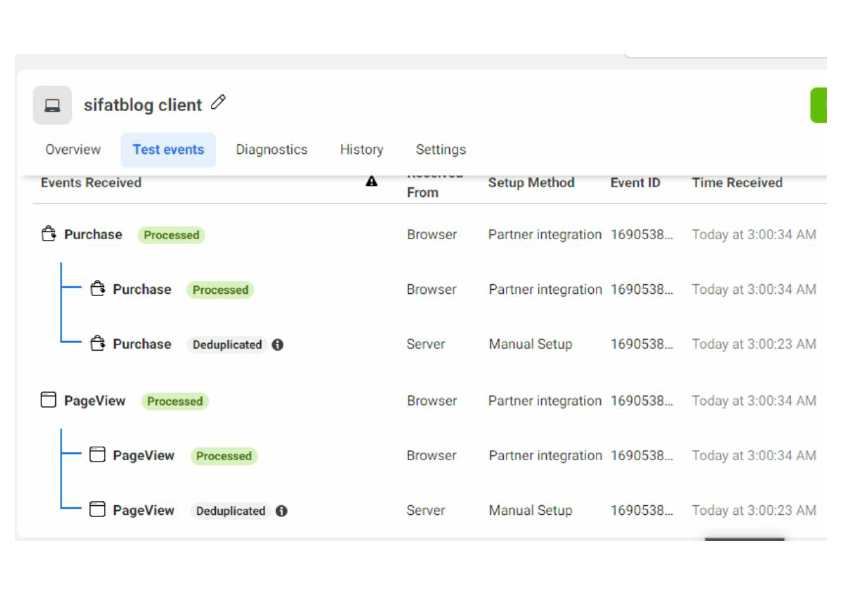Switch to the Overview tab
842x595 pixels.
[72, 149]
